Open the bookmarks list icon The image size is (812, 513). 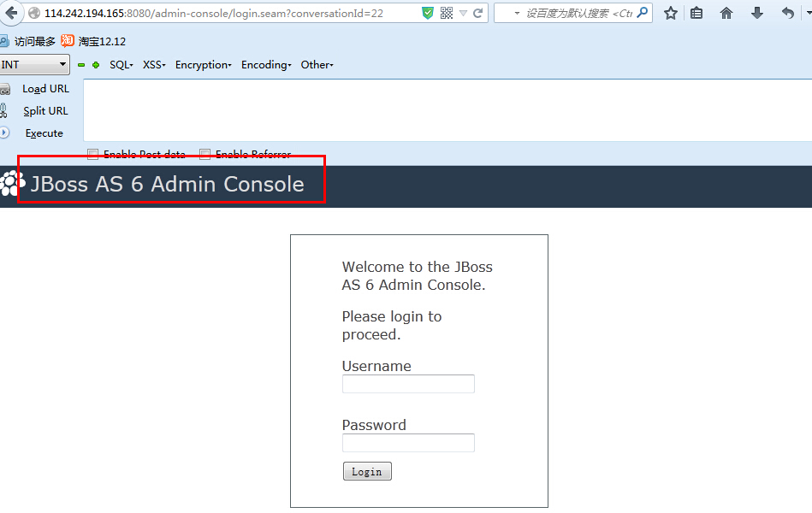pos(696,13)
